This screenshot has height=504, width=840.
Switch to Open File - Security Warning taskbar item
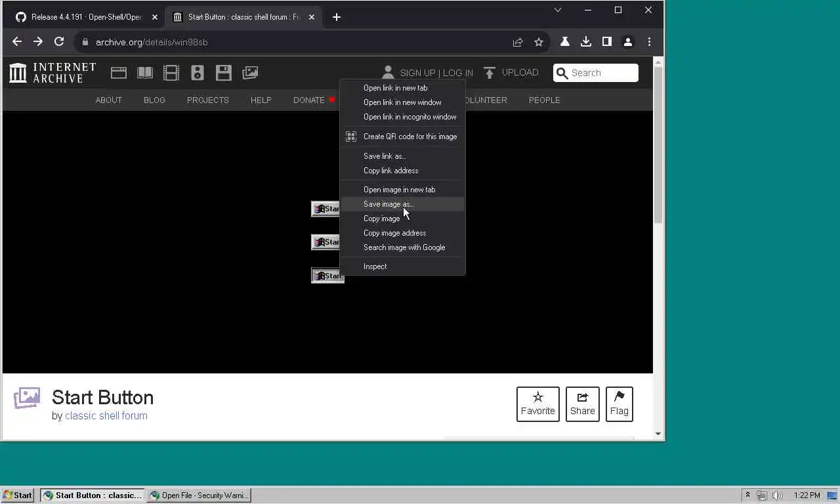(199, 495)
